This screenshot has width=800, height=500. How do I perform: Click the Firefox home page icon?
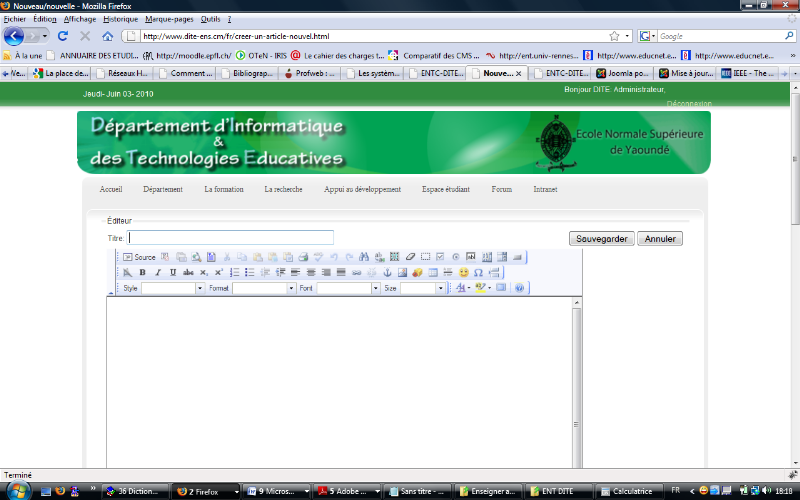107,36
